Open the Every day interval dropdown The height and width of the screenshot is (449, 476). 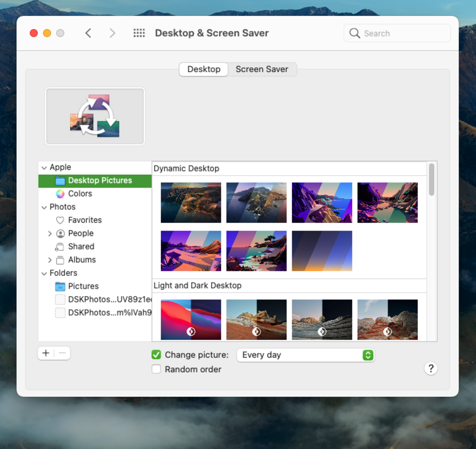[305, 355]
